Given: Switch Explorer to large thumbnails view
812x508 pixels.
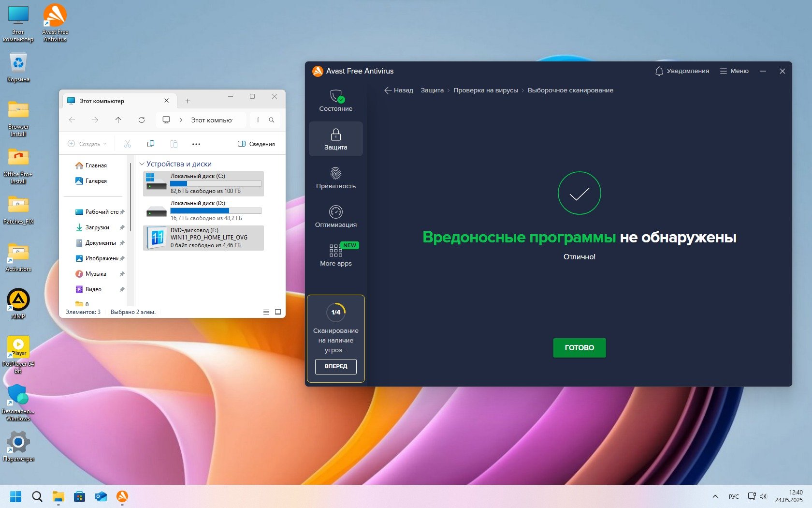Looking at the screenshot, I should (x=278, y=312).
